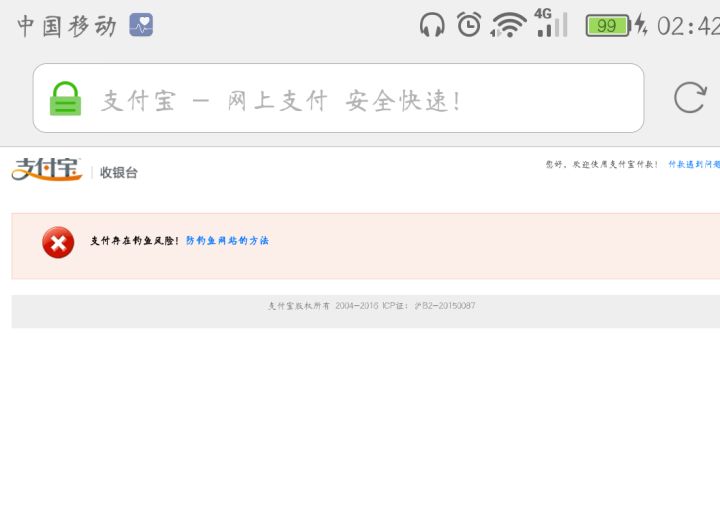Reload the page with refresh icon

click(x=690, y=97)
